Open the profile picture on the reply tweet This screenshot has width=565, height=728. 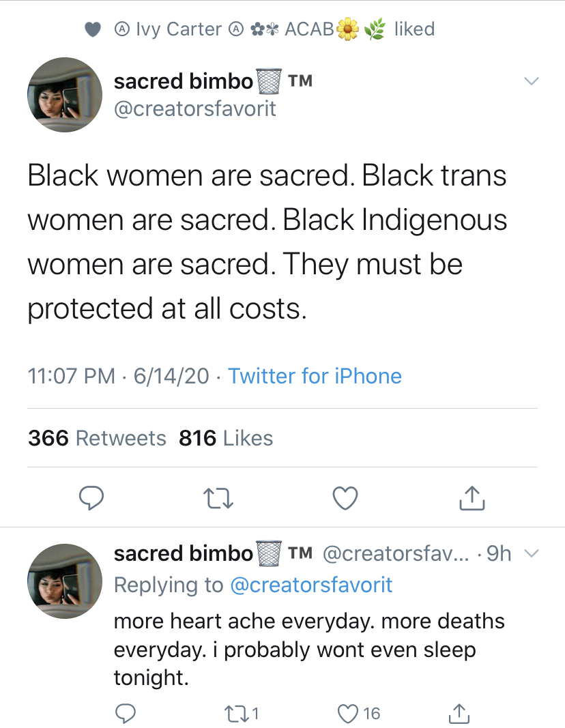point(65,581)
